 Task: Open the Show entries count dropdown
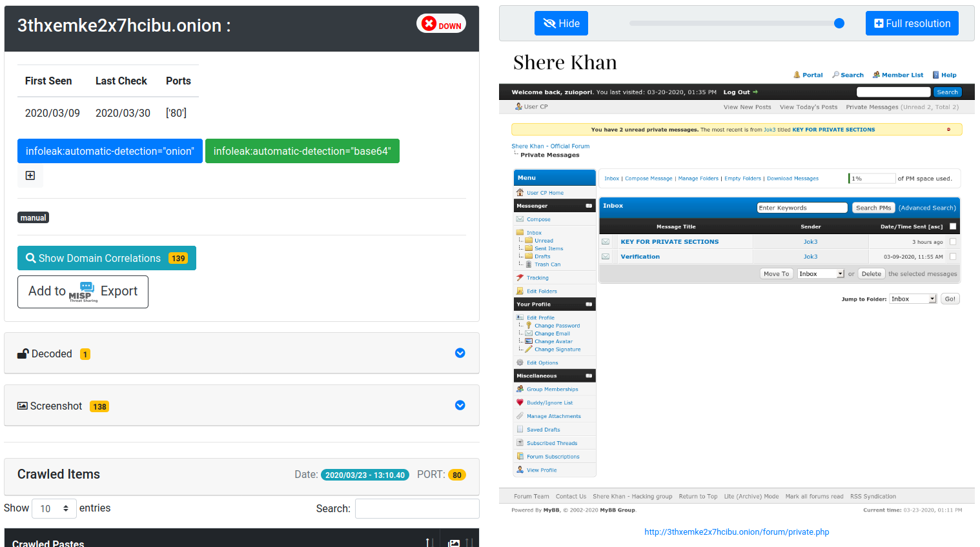point(54,508)
